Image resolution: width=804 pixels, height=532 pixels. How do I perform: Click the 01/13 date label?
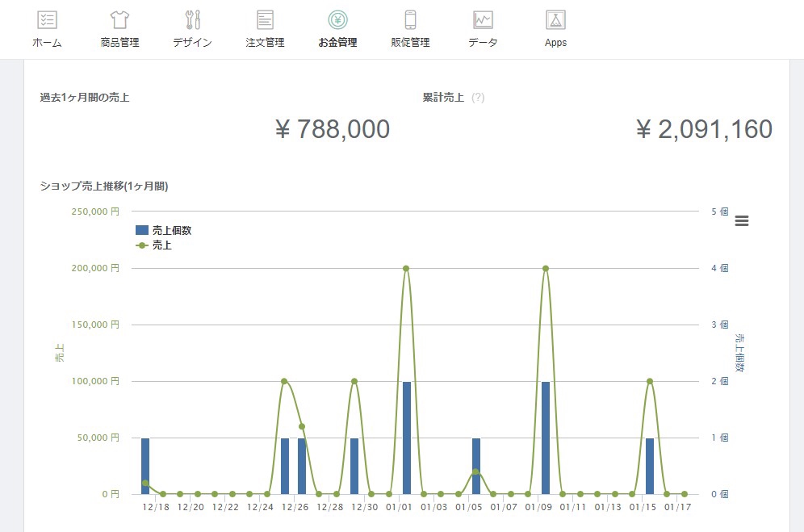(608, 507)
